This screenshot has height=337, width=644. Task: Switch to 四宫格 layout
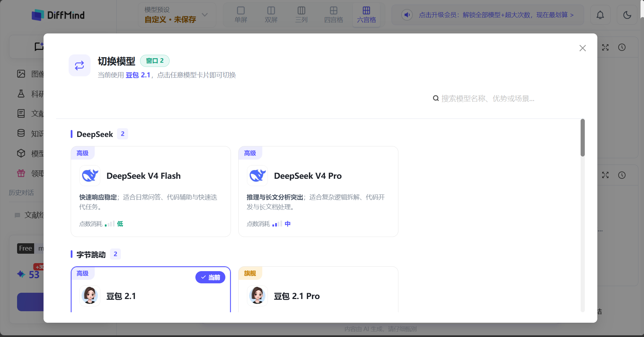pyautogui.click(x=333, y=15)
